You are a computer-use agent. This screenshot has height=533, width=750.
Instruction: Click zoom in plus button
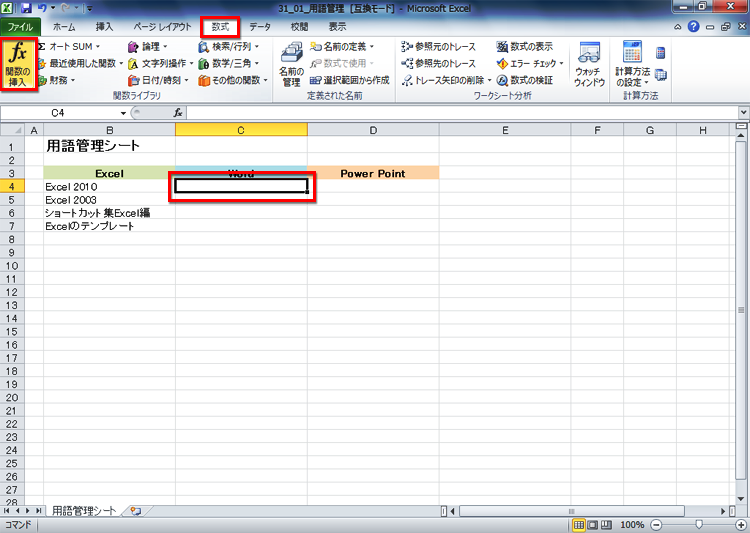(x=741, y=525)
